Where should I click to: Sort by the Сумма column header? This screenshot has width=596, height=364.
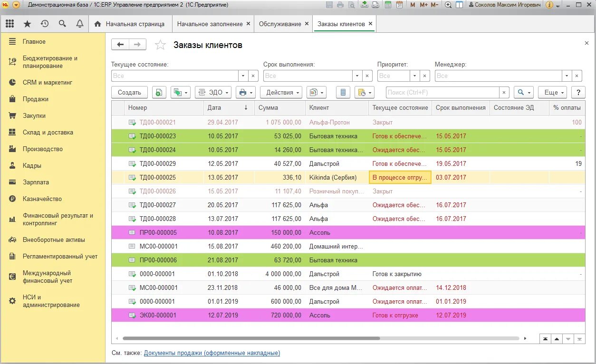click(279, 107)
